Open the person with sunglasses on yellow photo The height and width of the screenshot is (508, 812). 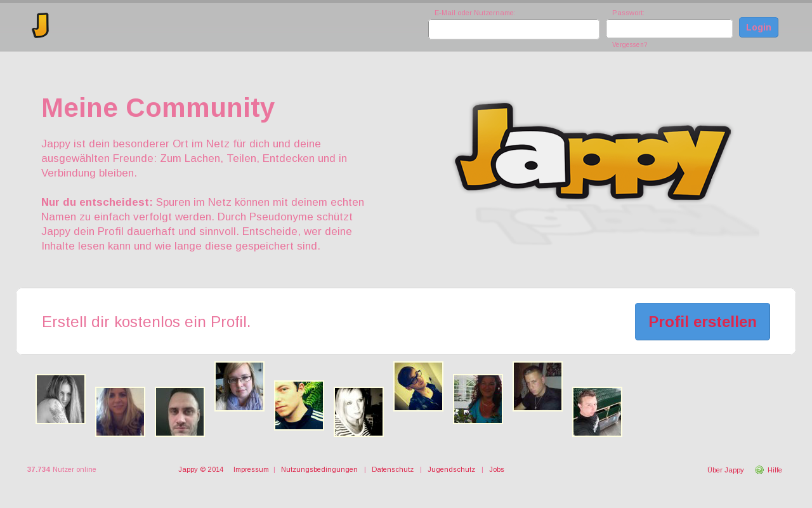tap(418, 386)
